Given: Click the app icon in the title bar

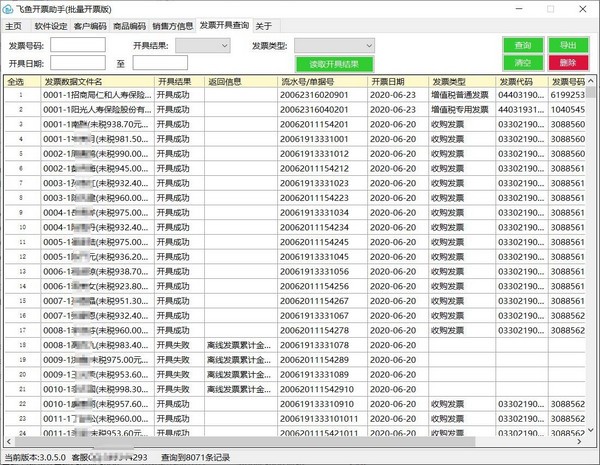Looking at the screenshot, I should 9,8.
